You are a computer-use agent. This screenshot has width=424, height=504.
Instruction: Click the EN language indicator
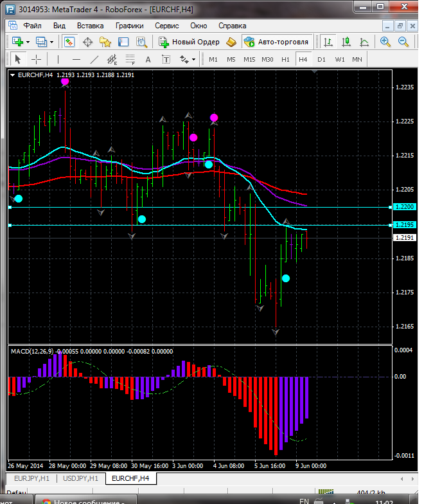click(303, 501)
